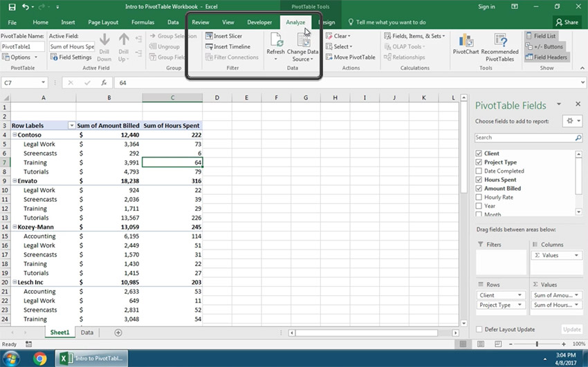Click the Drill Up arrow
Image resolution: width=588 pixels, height=367 pixels.
coord(124,39)
